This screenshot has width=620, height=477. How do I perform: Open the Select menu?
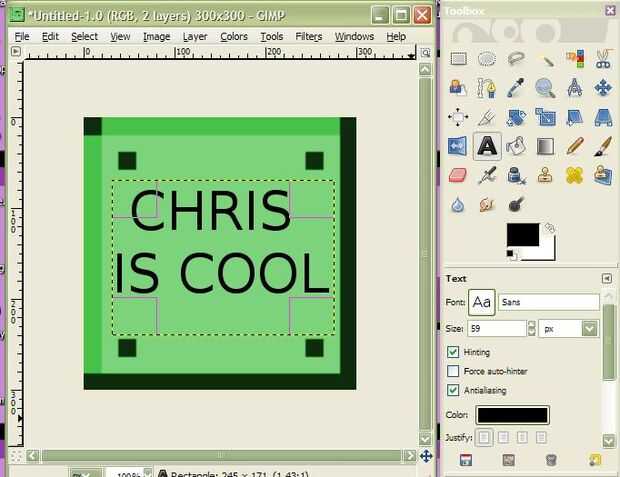pyautogui.click(x=84, y=36)
